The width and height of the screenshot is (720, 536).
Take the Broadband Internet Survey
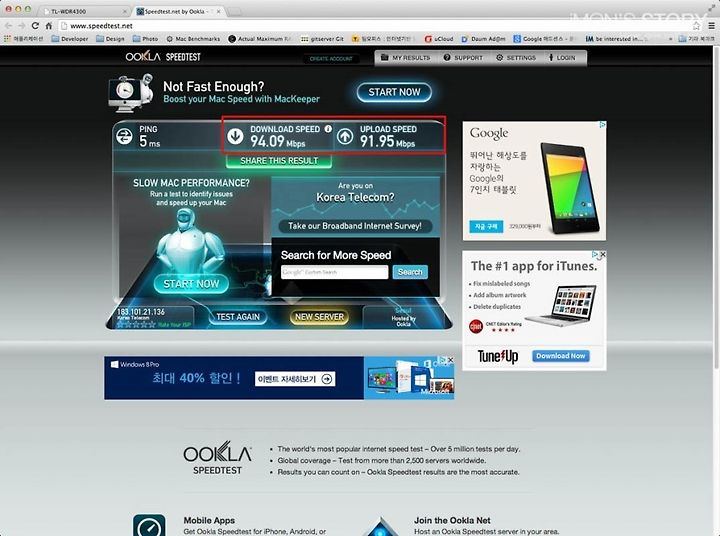coord(355,226)
